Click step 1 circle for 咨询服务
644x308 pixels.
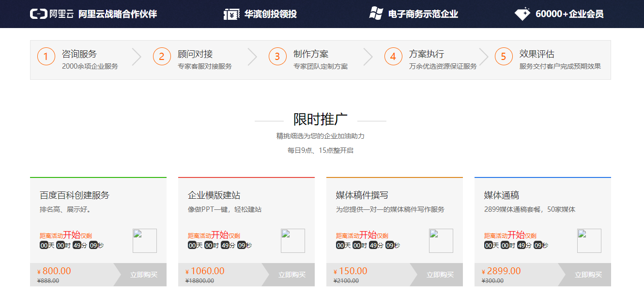[46, 57]
